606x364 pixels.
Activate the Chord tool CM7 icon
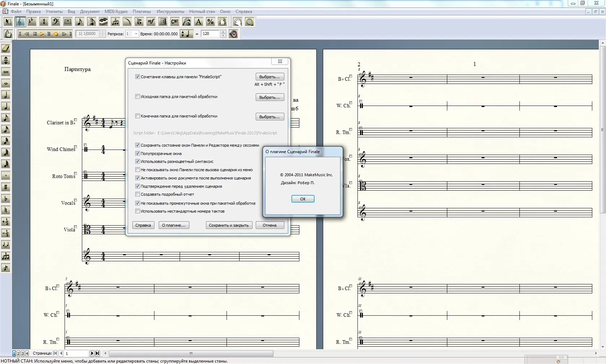175,22
